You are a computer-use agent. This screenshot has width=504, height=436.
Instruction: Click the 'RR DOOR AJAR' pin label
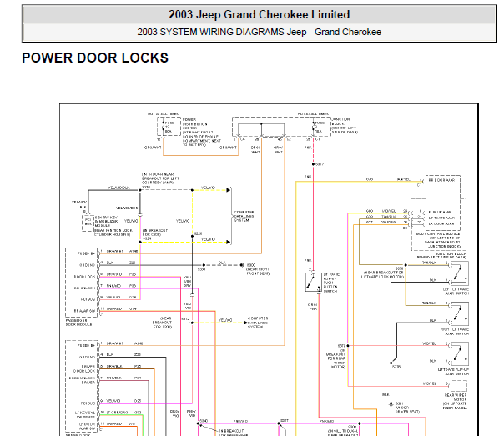441,180
